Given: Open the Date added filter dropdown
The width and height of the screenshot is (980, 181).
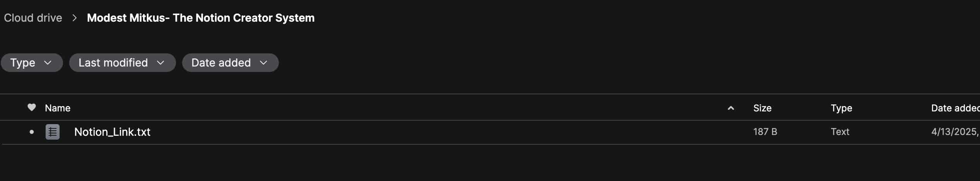Looking at the screenshot, I should (230, 63).
